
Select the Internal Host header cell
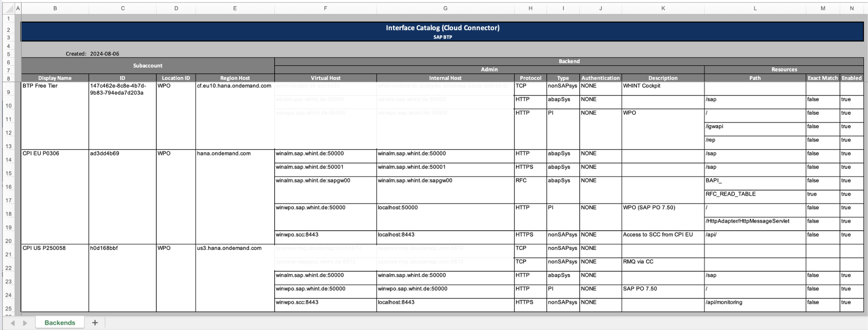point(445,78)
